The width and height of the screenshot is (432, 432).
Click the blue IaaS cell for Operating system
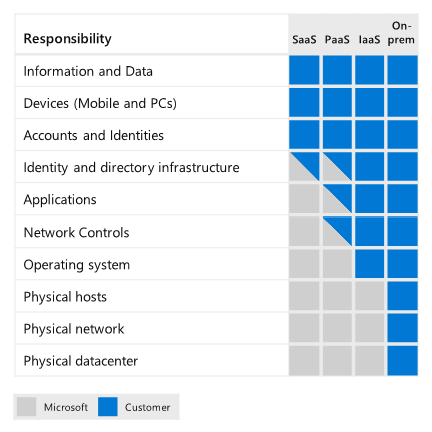coord(369,264)
